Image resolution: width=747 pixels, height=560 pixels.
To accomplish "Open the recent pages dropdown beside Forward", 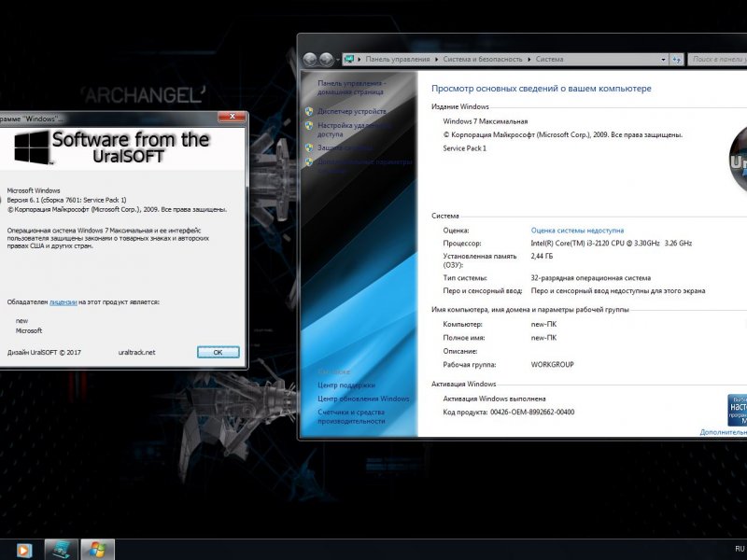I will click(338, 60).
